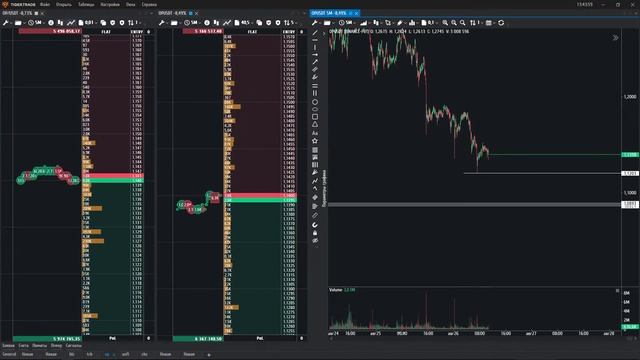Click the 1,2000 price axis label

(630, 97)
